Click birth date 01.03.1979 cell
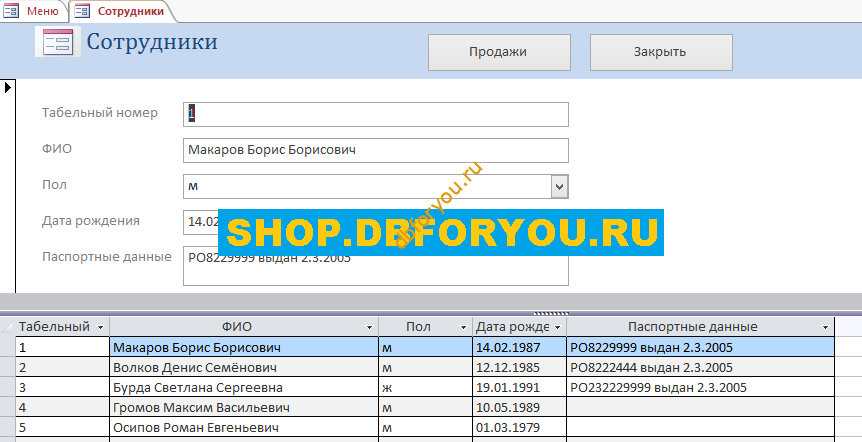The height and width of the screenshot is (442, 862). [520, 427]
